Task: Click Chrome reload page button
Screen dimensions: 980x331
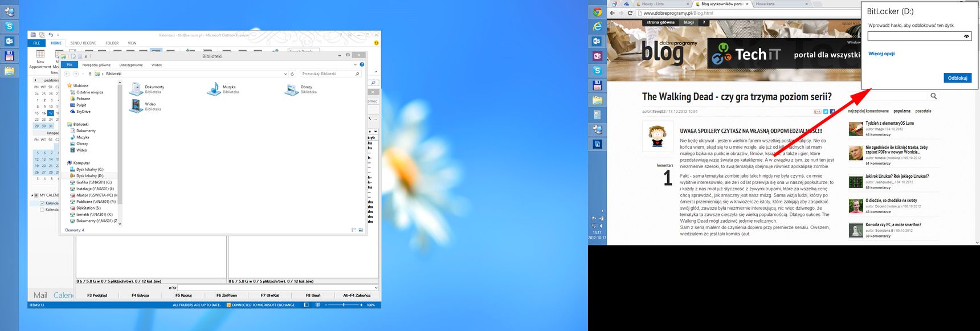Action: point(630,13)
